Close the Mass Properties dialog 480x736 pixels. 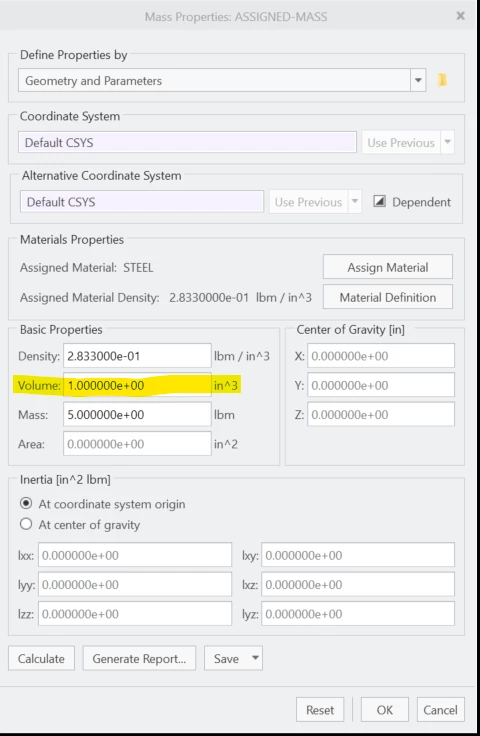pos(460,16)
